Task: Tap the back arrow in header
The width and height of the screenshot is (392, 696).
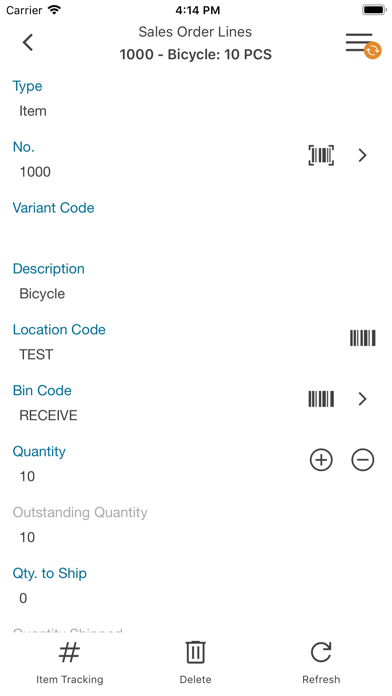Action: (28, 43)
